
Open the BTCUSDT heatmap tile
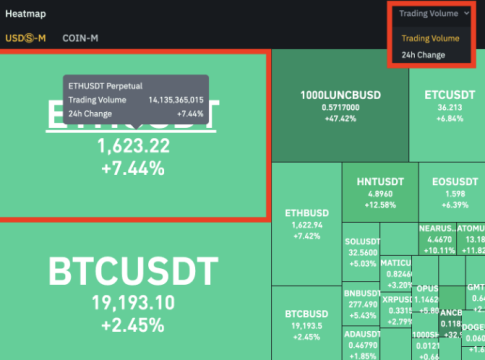[133, 291]
